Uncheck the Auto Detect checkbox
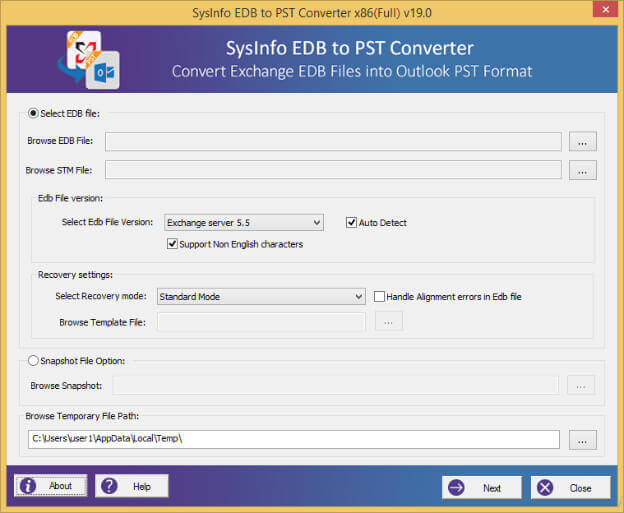The image size is (624, 513). point(352,222)
